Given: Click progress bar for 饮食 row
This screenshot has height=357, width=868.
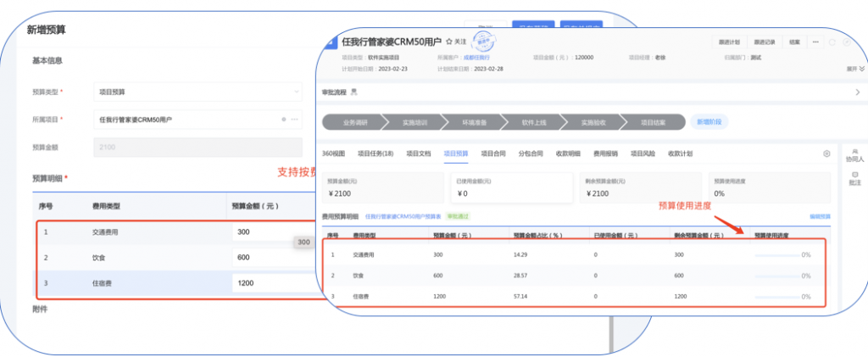Looking at the screenshot, I should pyautogui.click(x=776, y=276).
